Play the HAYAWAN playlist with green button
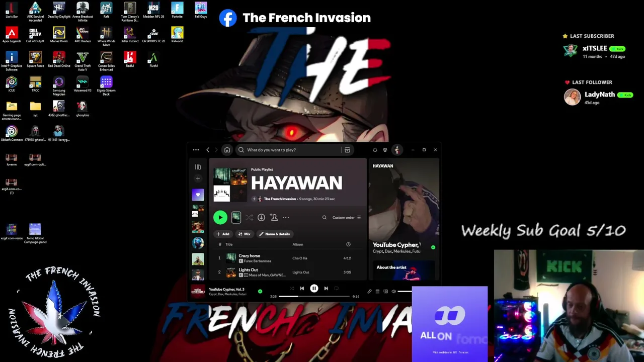This screenshot has width=644, height=362. pos(220,217)
